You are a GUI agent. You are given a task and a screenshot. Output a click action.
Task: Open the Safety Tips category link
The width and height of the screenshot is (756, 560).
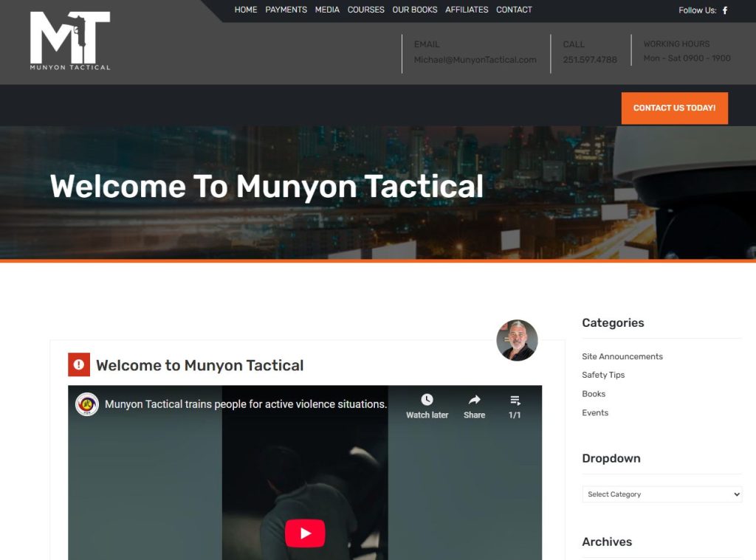coord(602,375)
